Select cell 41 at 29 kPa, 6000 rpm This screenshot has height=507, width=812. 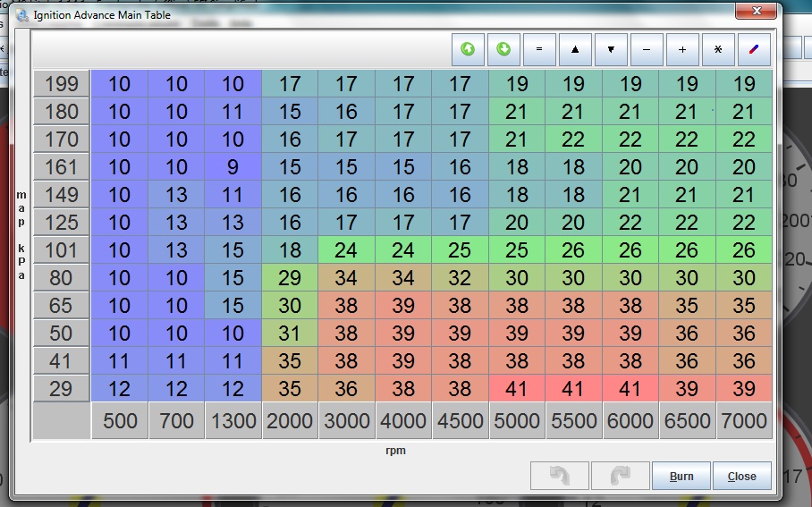[x=630, y=388]
